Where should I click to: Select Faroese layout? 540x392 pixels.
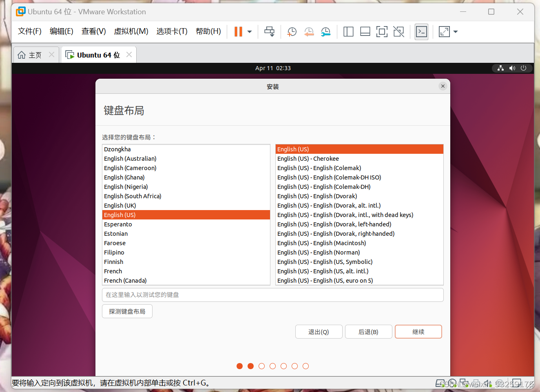186,243
